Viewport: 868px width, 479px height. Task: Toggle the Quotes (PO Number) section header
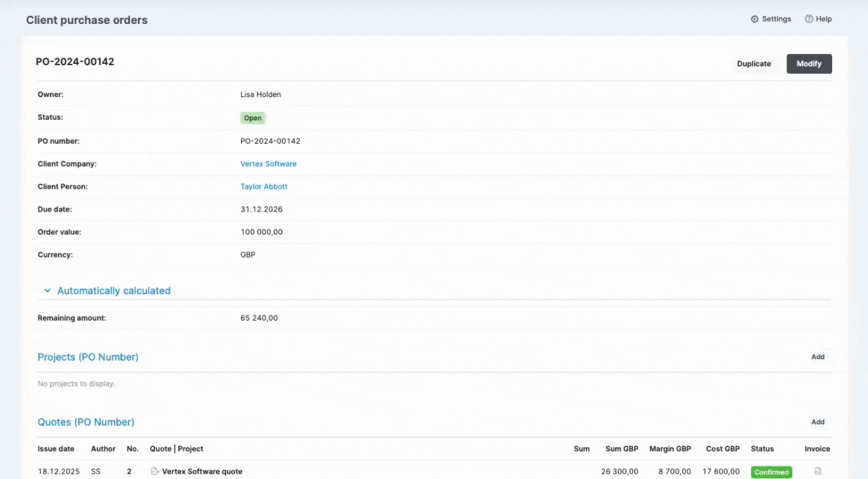coord(86,422)
